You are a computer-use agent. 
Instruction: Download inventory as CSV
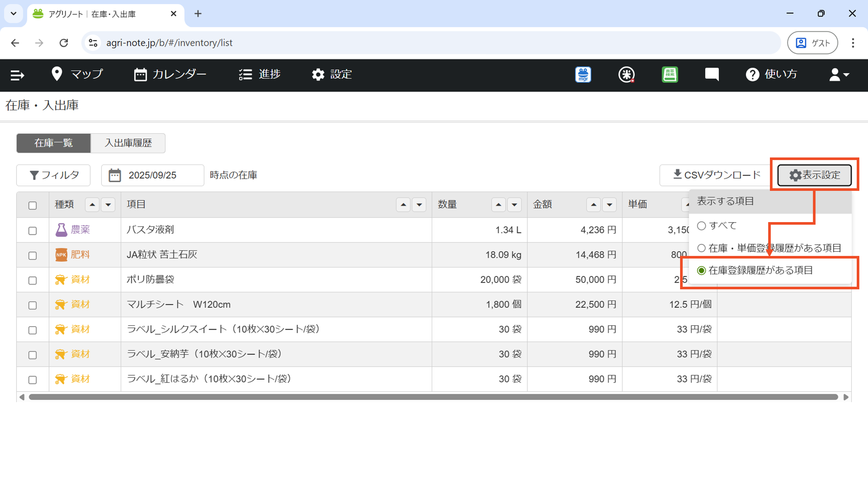717,175
